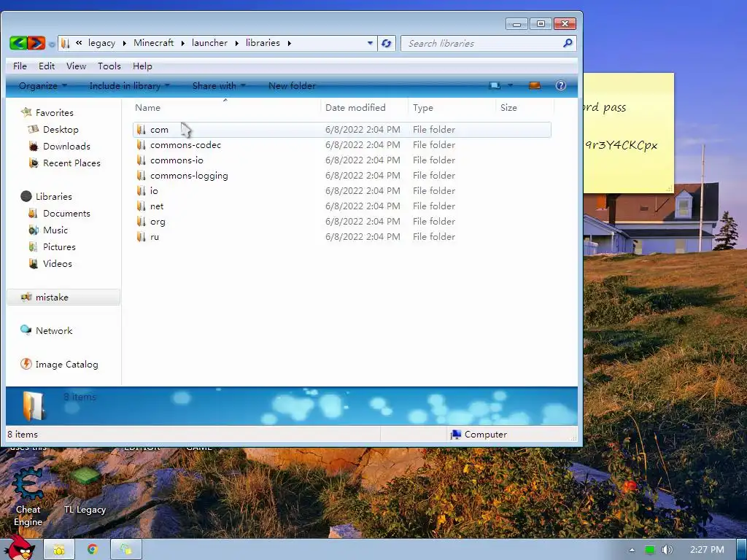This screenshot has width=747, height=560.
Task: Click the blue help question mark icon
Action: [x=561, y=86]
